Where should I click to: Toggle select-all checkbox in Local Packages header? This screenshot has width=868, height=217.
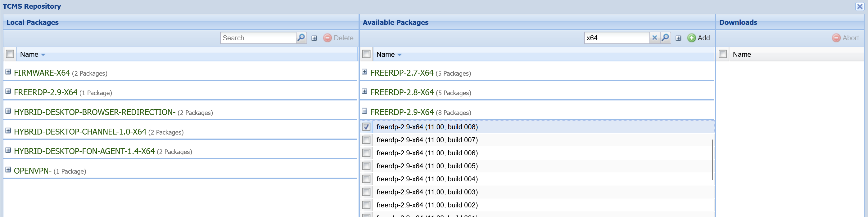[10, 54]
